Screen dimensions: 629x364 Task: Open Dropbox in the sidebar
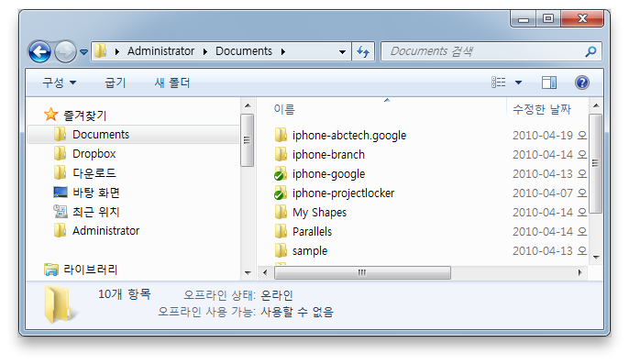tap(94, 154)
